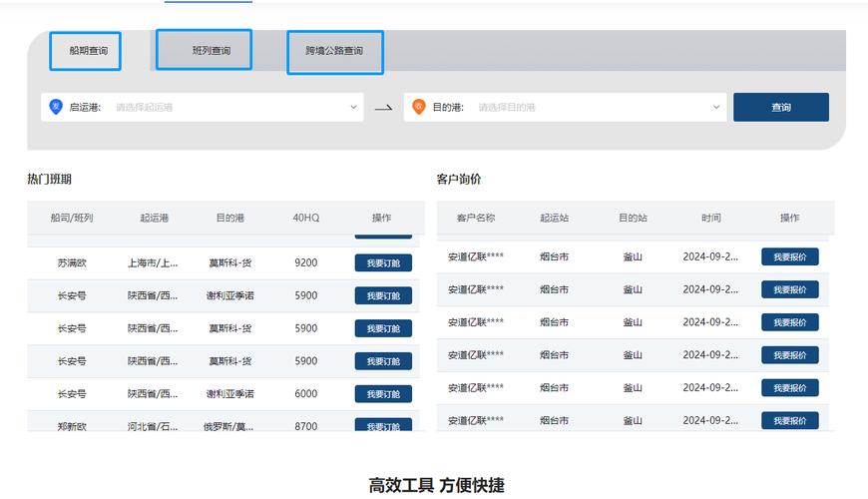Expand the 目的港 dropdown chevron

[716, 107]
